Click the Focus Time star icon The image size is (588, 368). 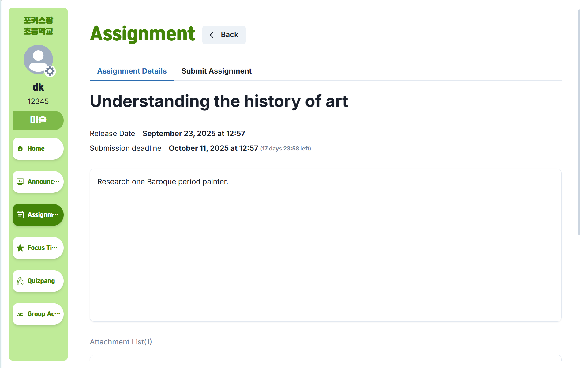point(20,248)
